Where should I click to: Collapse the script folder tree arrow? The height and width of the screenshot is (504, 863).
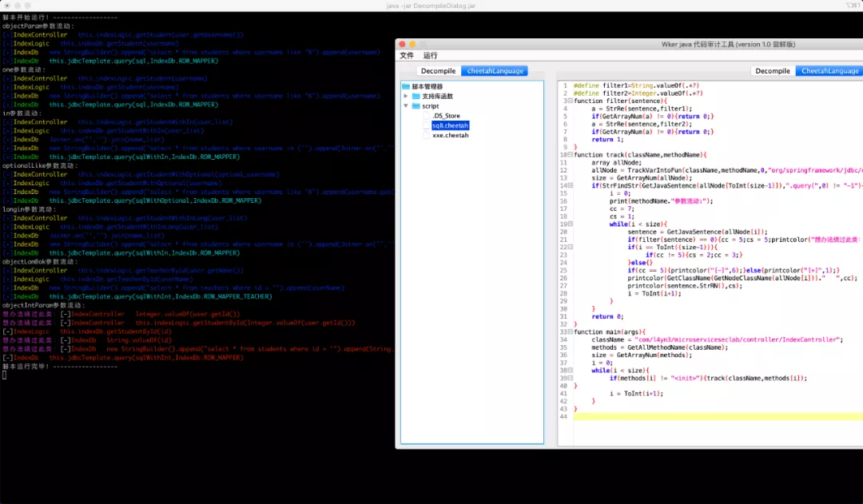(406, 105)
